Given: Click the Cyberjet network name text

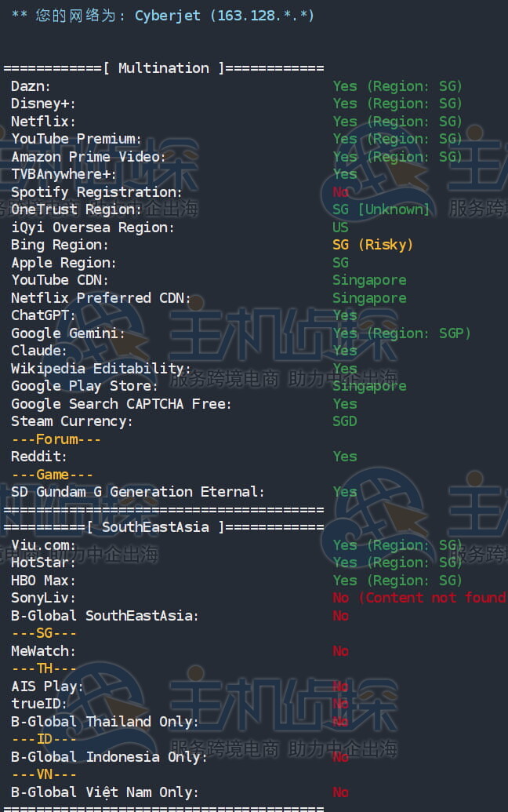Looking at the screenshot, I should 168,15.
